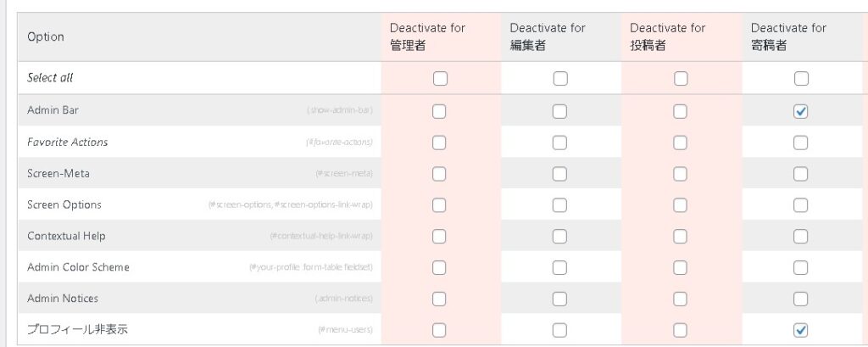The image size is (868, 347).
Task: Check Select all for 寄稿者 column
Action: pyautogui.click(x=801, y=79)
